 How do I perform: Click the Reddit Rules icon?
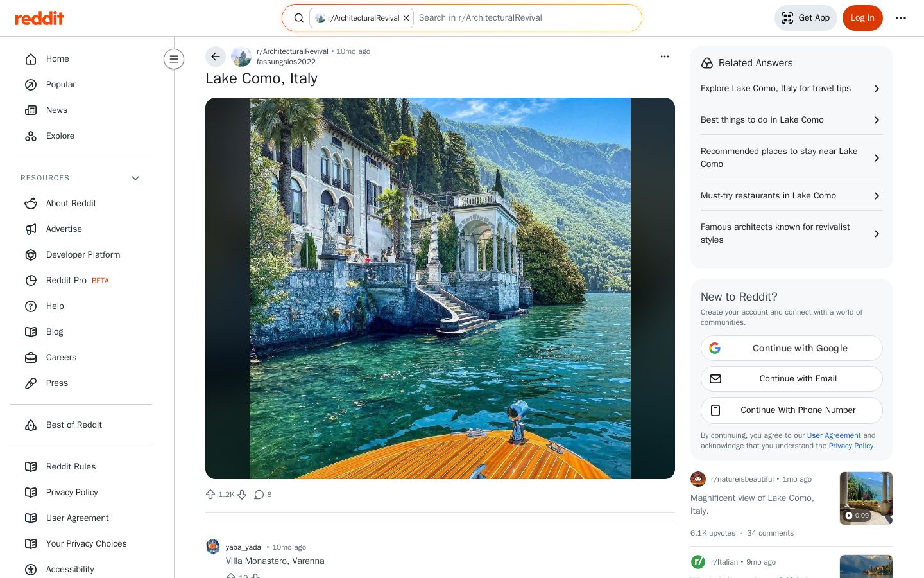pyautogui.click(x=31, y=466)
